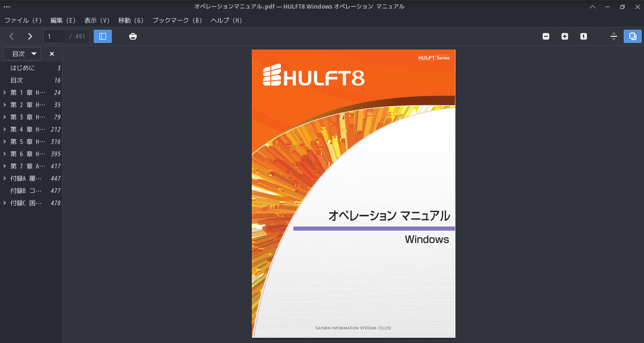Go to the next page arrow
Image resolution: width=644 pixels, height=343 pixels.
(x=30, y=36)
